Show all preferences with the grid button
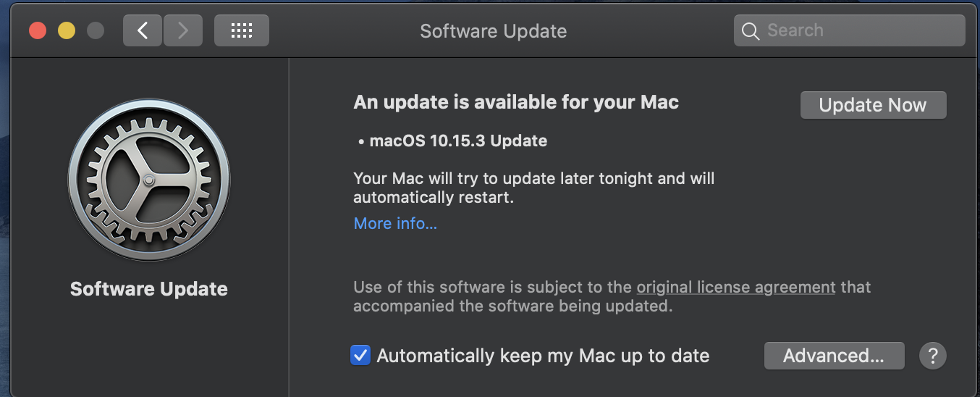Screen dimensions: 980x397 pyautogui.click(x=242, y=30)
